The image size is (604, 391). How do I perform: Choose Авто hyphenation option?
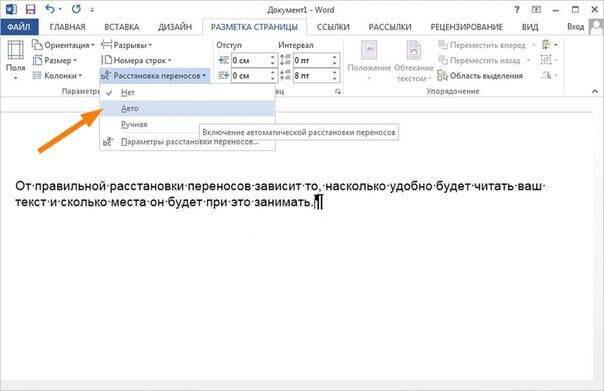[x=187, y=108]
